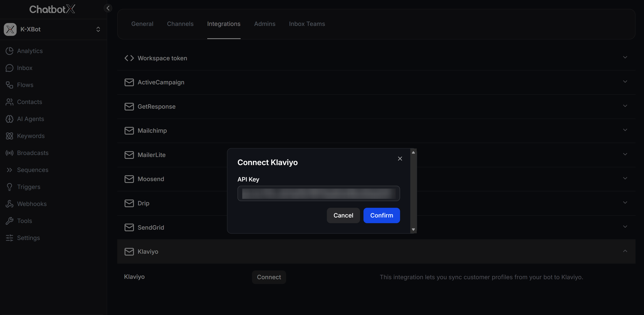Expand the Moosend section chevron
Image resolution: width=644 pixels, height=315 pixels.
[x=625, y=178]
